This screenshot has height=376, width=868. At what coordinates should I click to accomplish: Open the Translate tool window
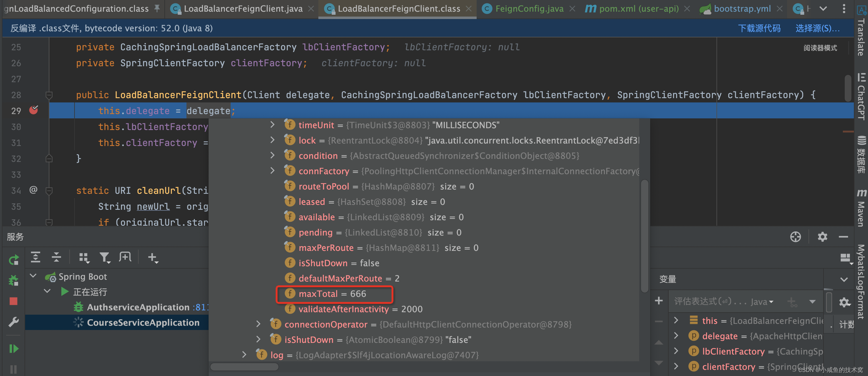[x=861, y=30]
